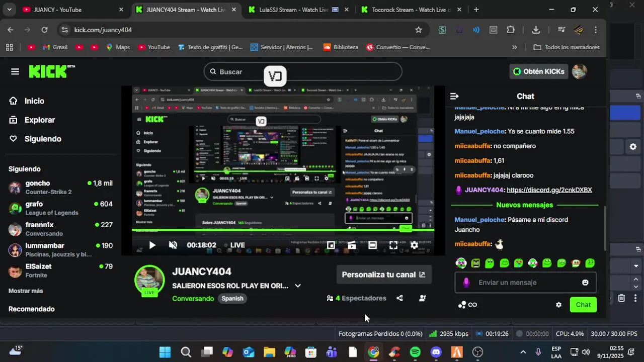Send the message with the green Chat button

point(583,305)
